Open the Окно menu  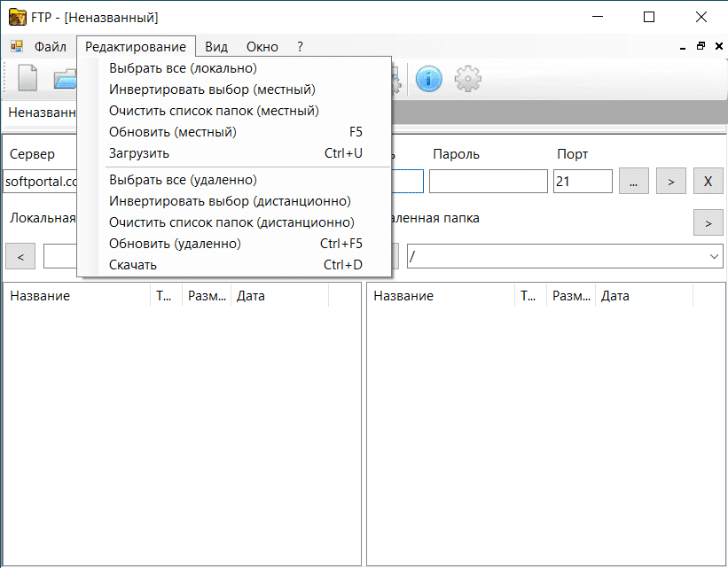click(262, 47)
